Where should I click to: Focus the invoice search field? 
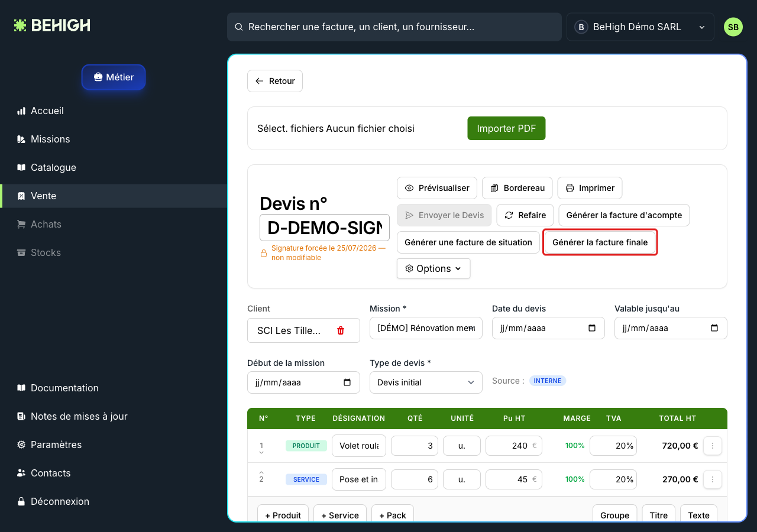[394, 27]
